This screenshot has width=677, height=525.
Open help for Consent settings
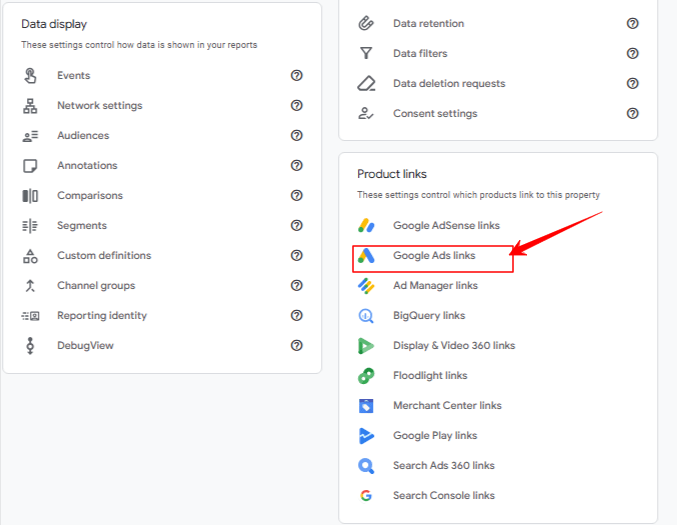[633, 114]
